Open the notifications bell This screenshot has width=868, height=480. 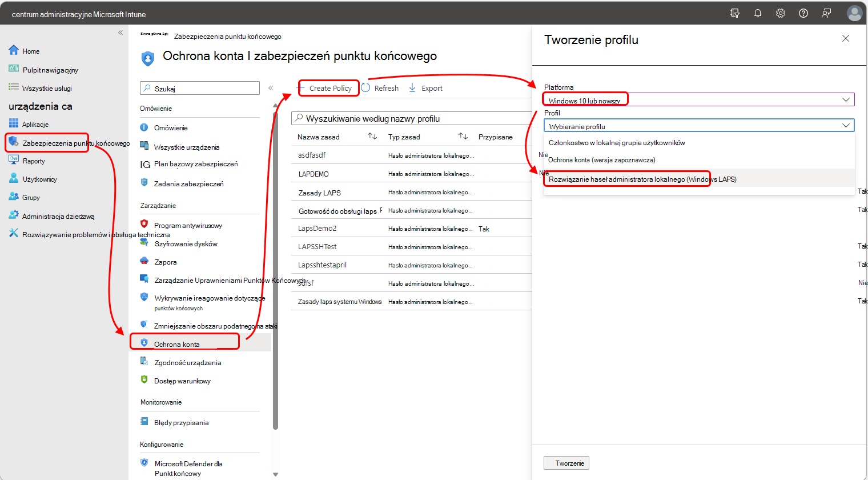[x=758, y=13]
